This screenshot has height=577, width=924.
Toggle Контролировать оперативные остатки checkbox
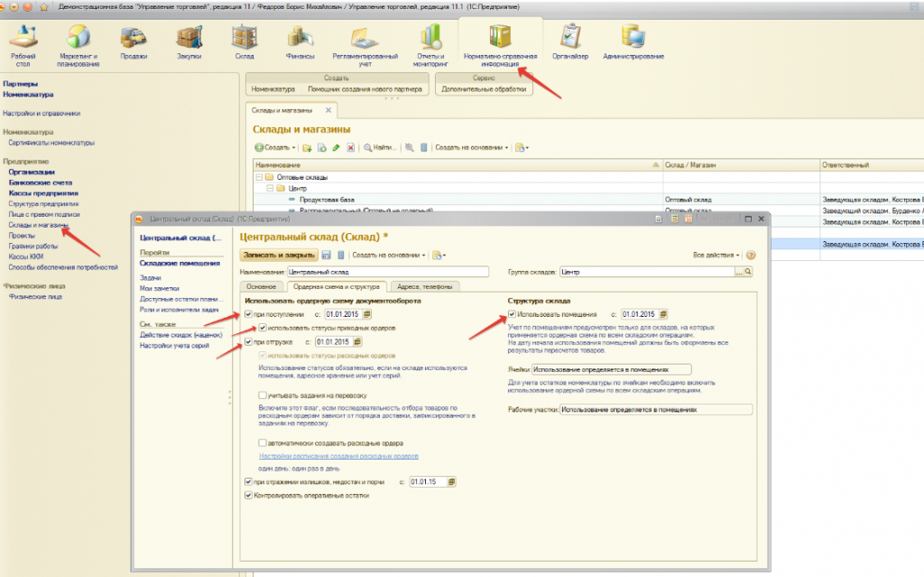(x=249, y=496)
